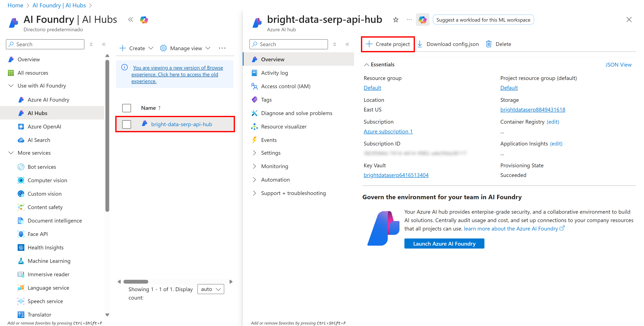Tick the select-all checkbox next to Name

coord(126,108)
